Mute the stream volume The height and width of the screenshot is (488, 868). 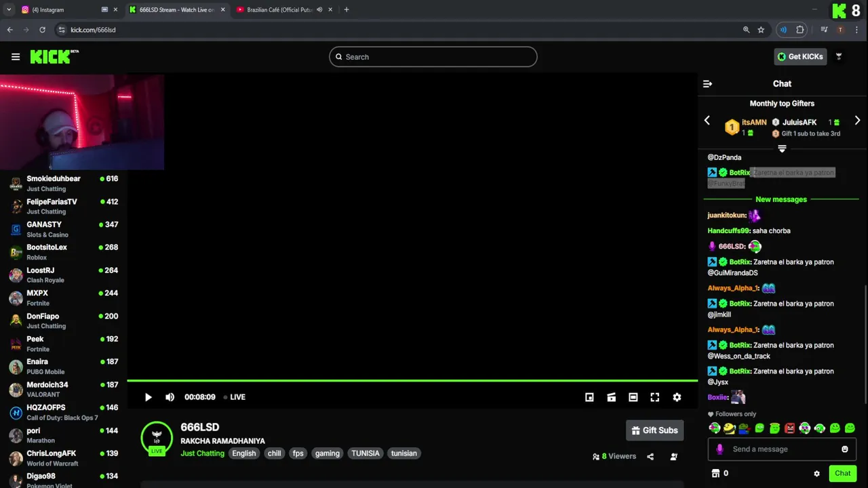pyautogui.click(x=170, y=397)
